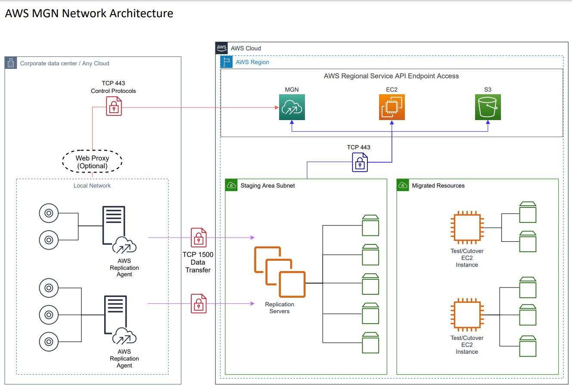The image size is (572, 392).
Task: Click the Replication Servers caption
Action: (x=280, y=308)
